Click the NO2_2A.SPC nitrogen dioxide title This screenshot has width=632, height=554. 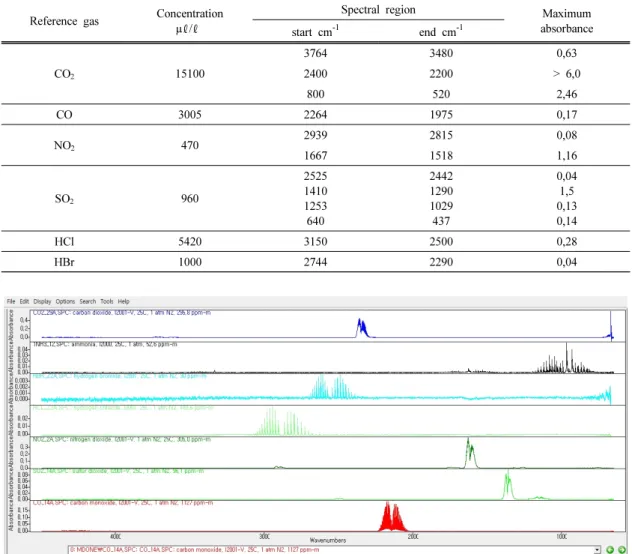pos(122,439)
